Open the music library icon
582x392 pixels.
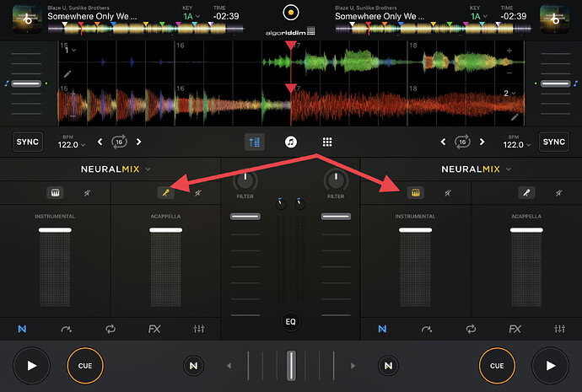(x=291, y=142)
